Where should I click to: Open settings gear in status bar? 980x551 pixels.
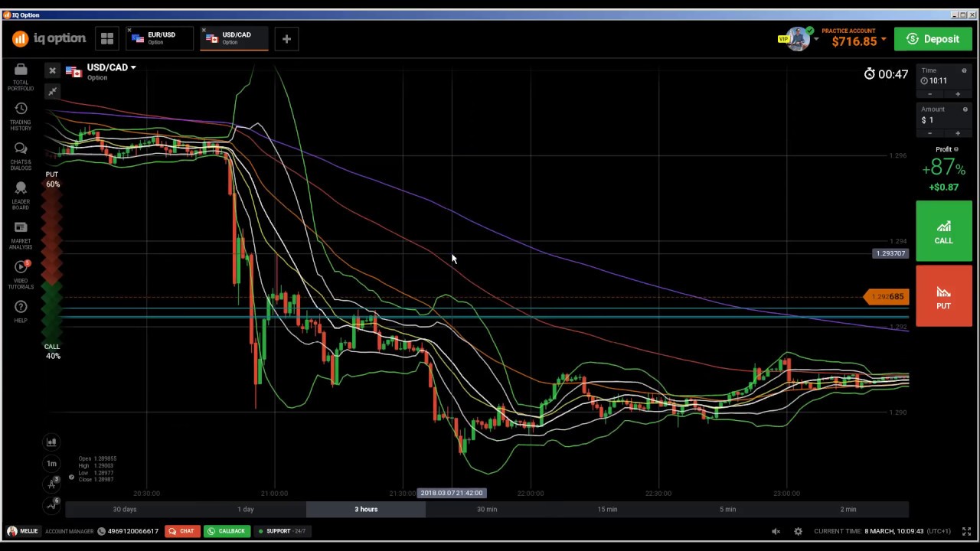pyautogui.click(x=798, y=531)
